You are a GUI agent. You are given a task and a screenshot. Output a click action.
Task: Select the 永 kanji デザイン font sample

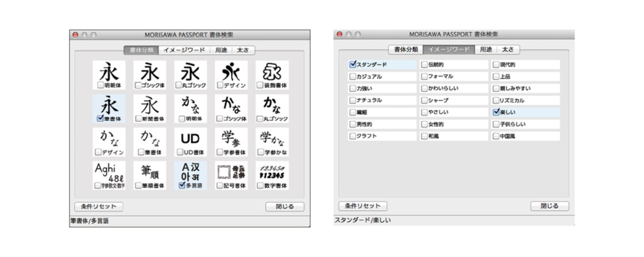click(x=232, y=75)
